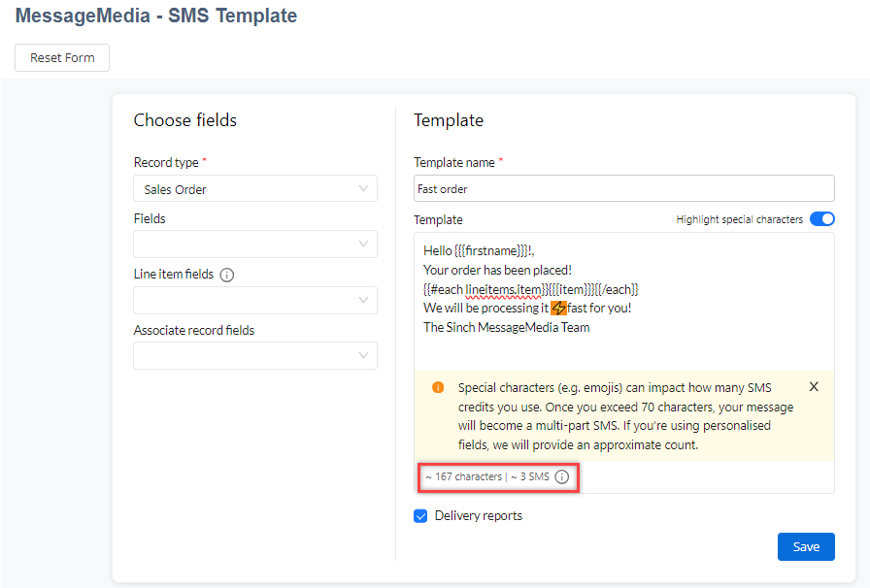Click the info icon next to Line item fields
The height and width of the screenshot is (588, 870).
click(227, 275)
